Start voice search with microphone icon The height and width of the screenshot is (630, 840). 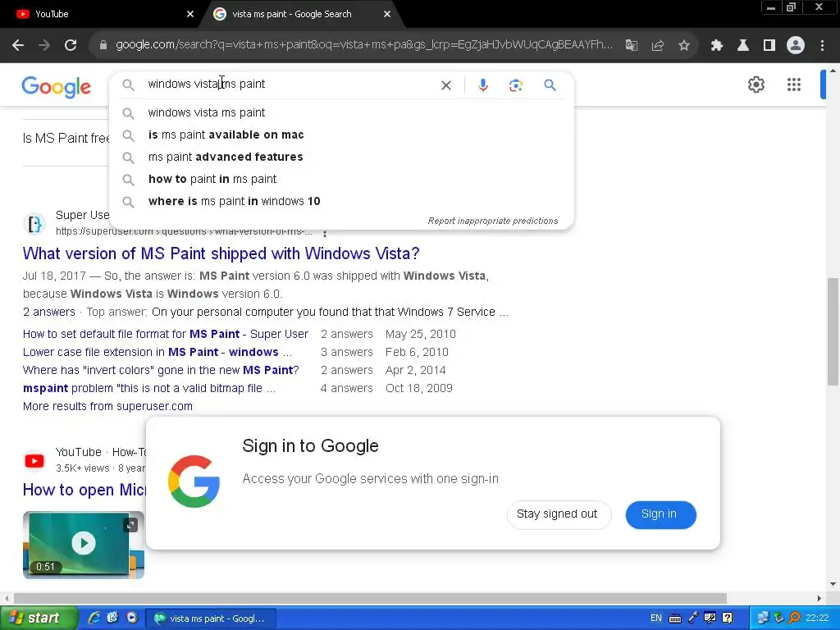(x=482, y=85)
